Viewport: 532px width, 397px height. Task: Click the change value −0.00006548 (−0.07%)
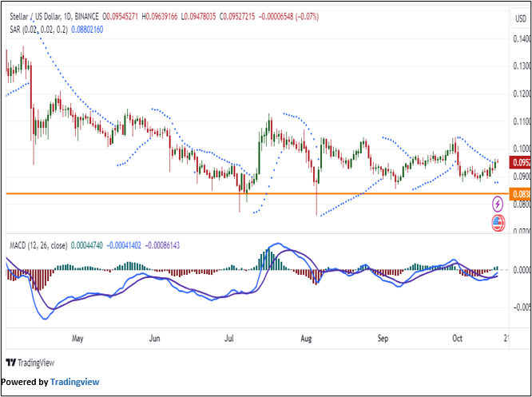tap(288, 17)
